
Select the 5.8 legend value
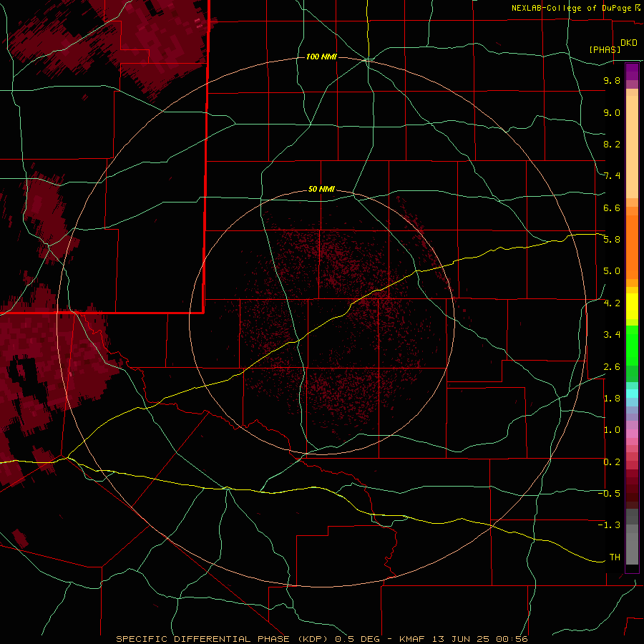click(x=612, y=239)
